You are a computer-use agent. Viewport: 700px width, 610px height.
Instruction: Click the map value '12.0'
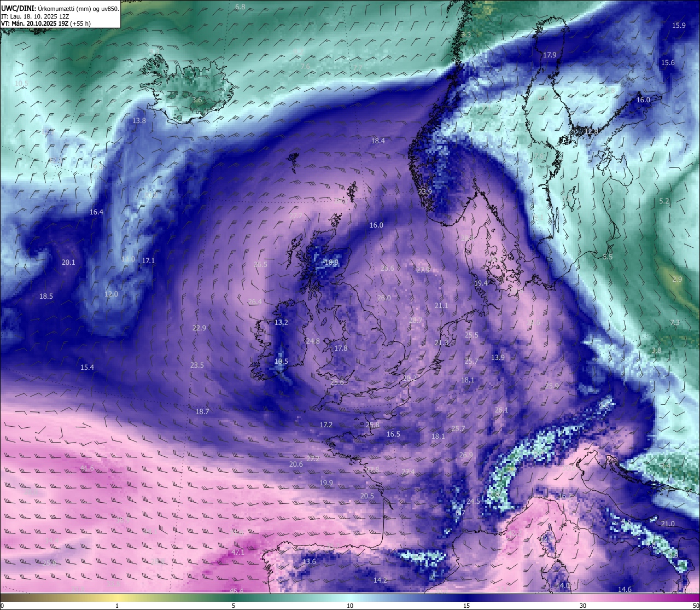pos(111,294)
